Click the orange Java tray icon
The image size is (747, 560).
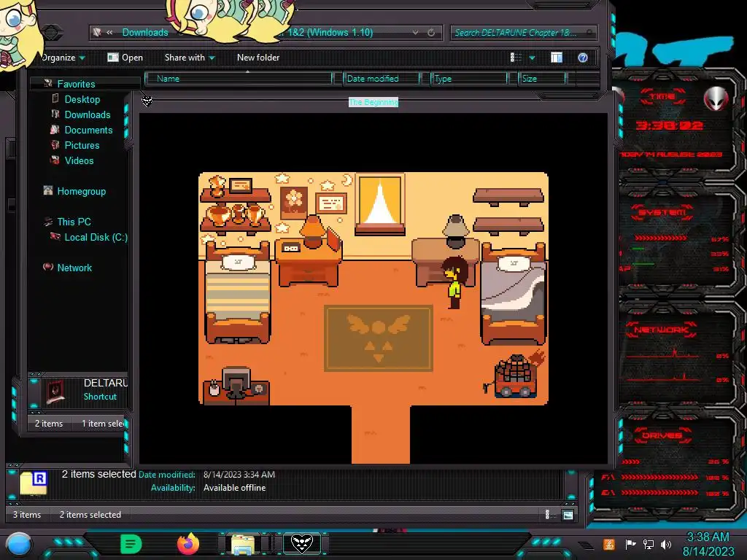pos(608,544)
